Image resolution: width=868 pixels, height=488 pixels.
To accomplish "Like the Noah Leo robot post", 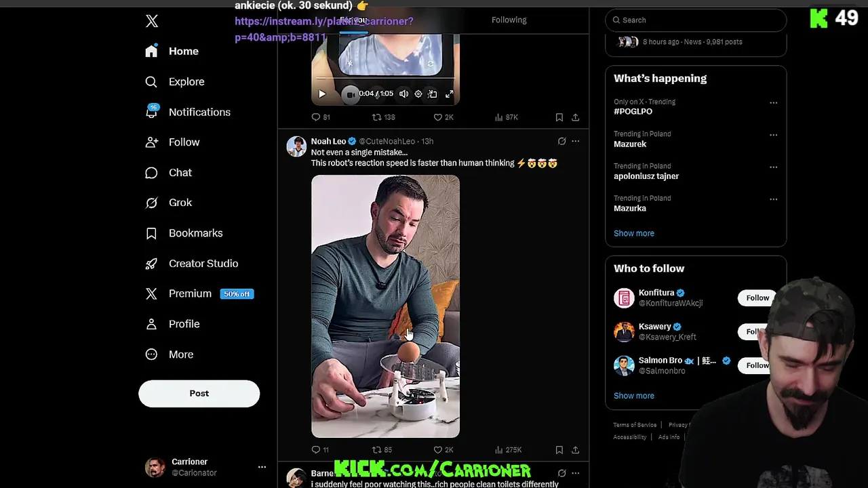I will click(x=443, y=450).
